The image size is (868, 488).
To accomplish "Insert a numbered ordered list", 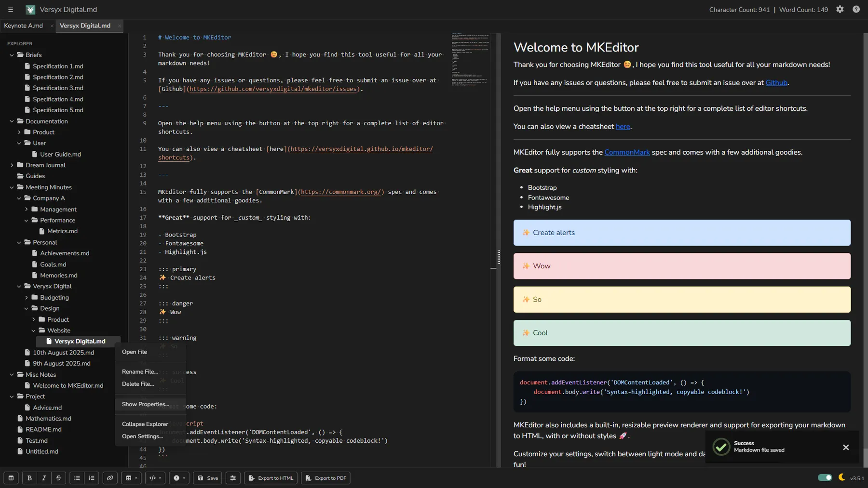I will click(x=91, y=478).
